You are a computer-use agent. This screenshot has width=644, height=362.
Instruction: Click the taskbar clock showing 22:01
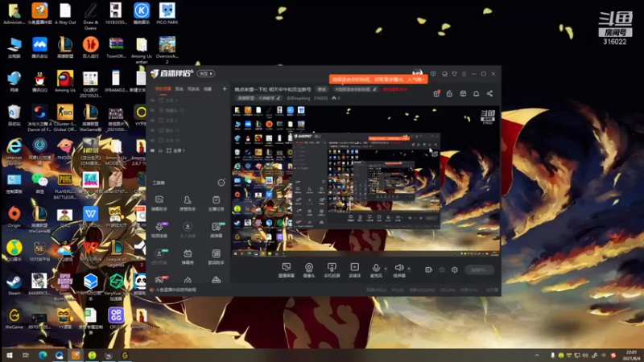point(632,355)
